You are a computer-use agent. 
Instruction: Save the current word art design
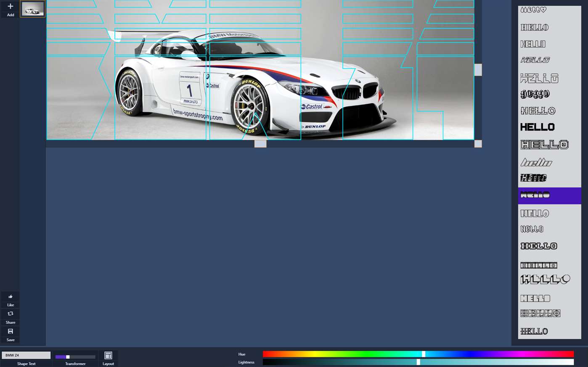click(x=10, y=335)
